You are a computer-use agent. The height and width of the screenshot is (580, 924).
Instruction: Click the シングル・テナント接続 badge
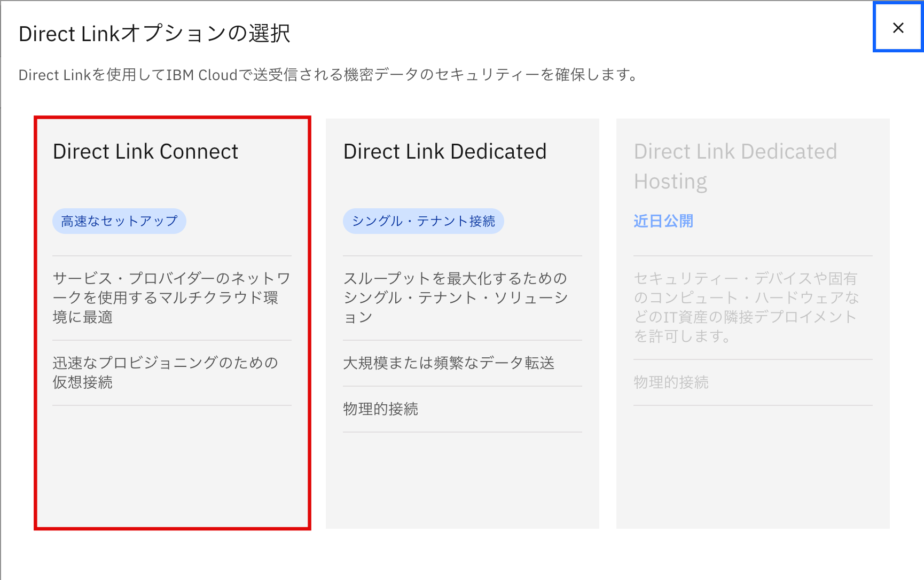pyautogui.click(x=423, y=220)
